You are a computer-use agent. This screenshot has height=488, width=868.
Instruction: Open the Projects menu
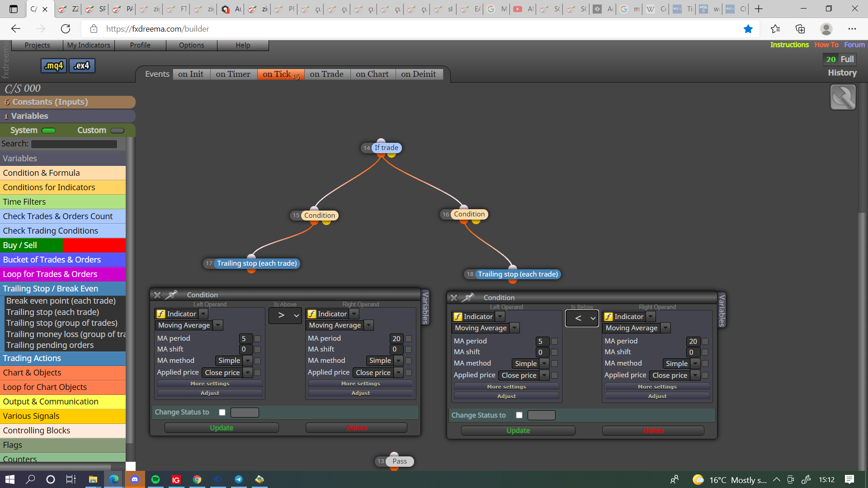coord(38,45)
